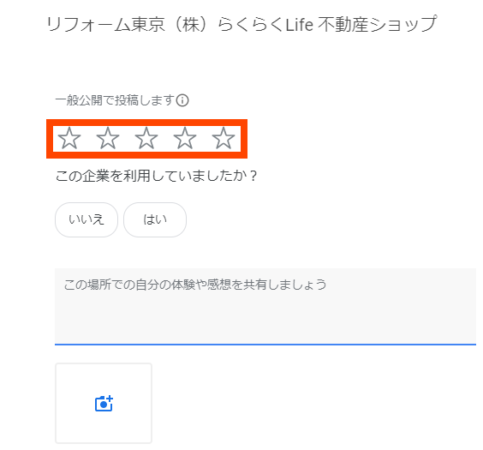Click らくらくLife 不動産ショップ in the heading

(327, 24)
